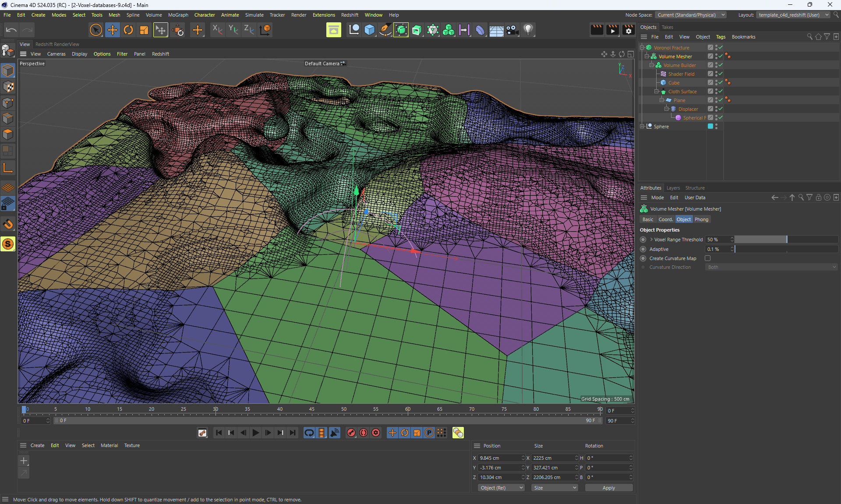
Task: Click the light bulb icon
Action: [528, 30]
